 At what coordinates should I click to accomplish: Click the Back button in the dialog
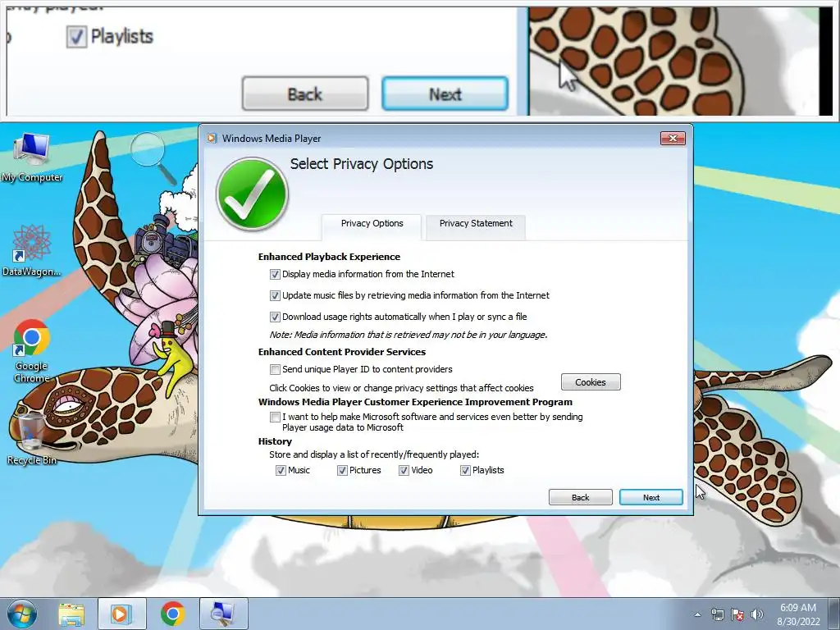580,497
